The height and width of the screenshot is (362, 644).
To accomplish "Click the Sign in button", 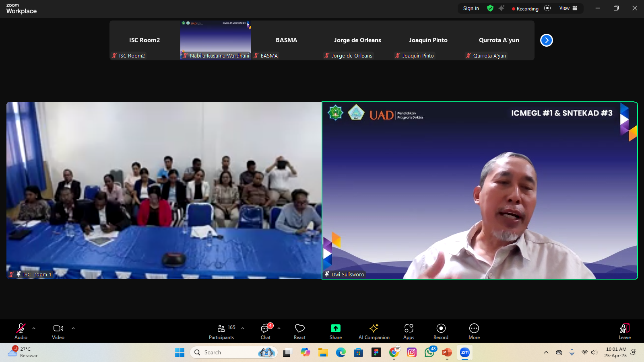I will pos(471,8).
